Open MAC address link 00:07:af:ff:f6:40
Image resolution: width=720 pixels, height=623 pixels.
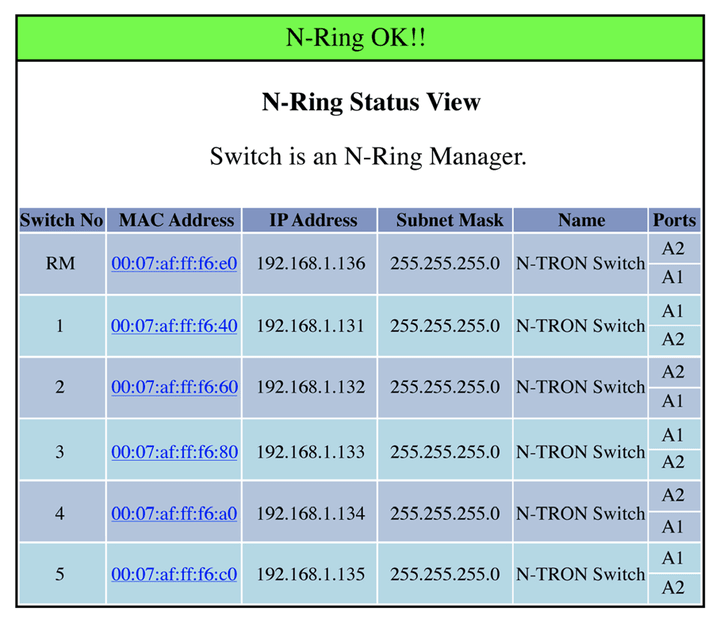tap(174, 326)
